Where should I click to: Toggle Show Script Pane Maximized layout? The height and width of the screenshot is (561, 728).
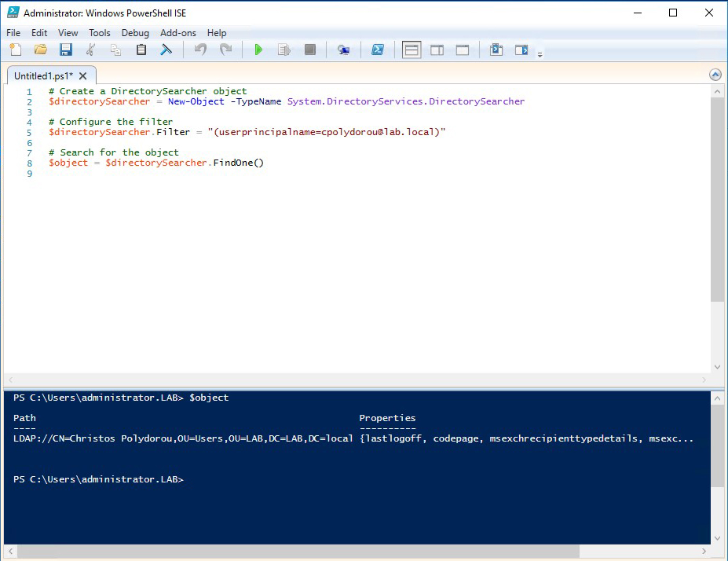coord(463,49)
